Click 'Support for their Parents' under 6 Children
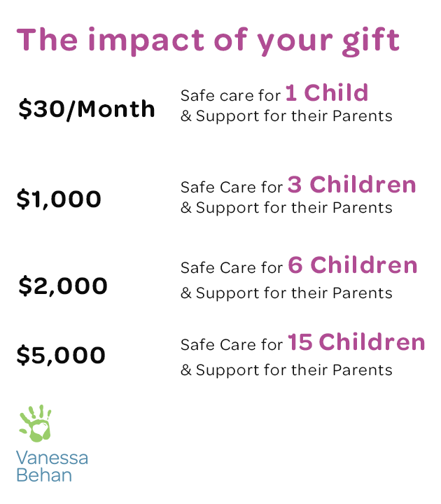The width and height of the screenshot is (441, 504). (294, 293)
